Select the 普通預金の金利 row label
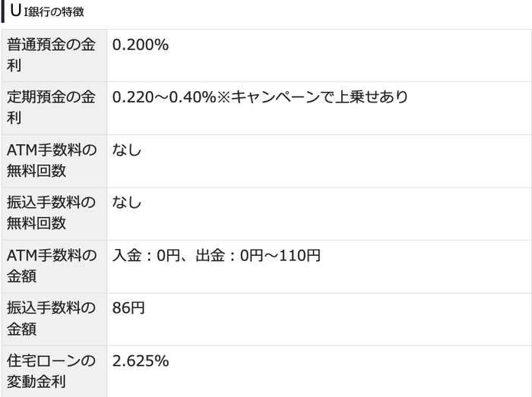532x397 pixels. (52, 55)
